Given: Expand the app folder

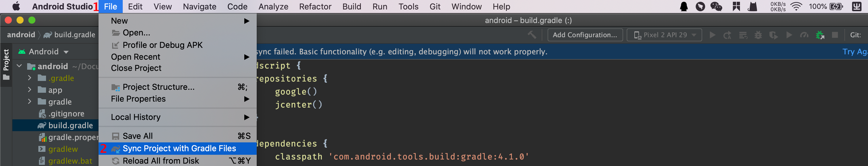Looking at the screenshot, I should pos(29,90).
